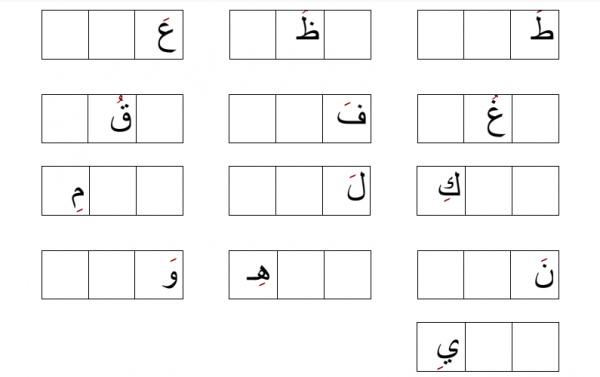Click the empty cell left of ق
The height and width of the screenshot is (377, 600).
click(x=65, y=119)
